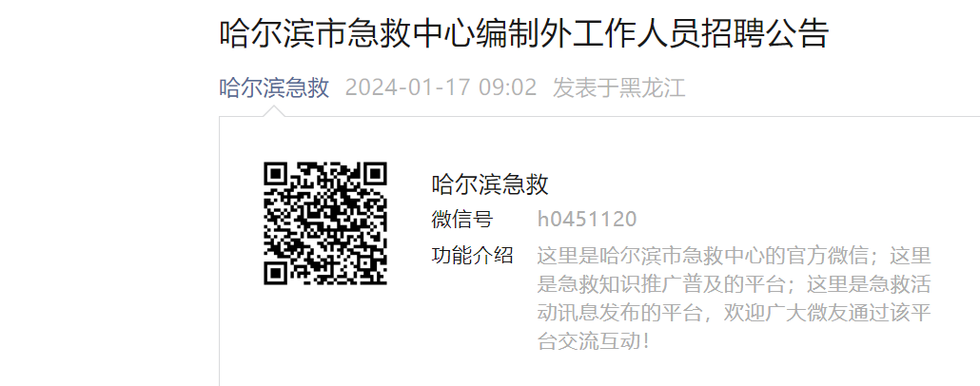Click description line starting 动讯息发布的平台

735,314
